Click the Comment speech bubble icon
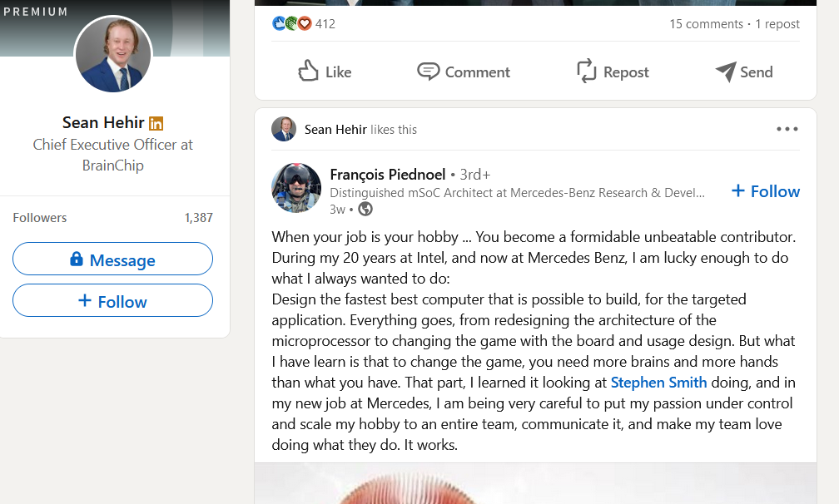 [x=428, y=72]
